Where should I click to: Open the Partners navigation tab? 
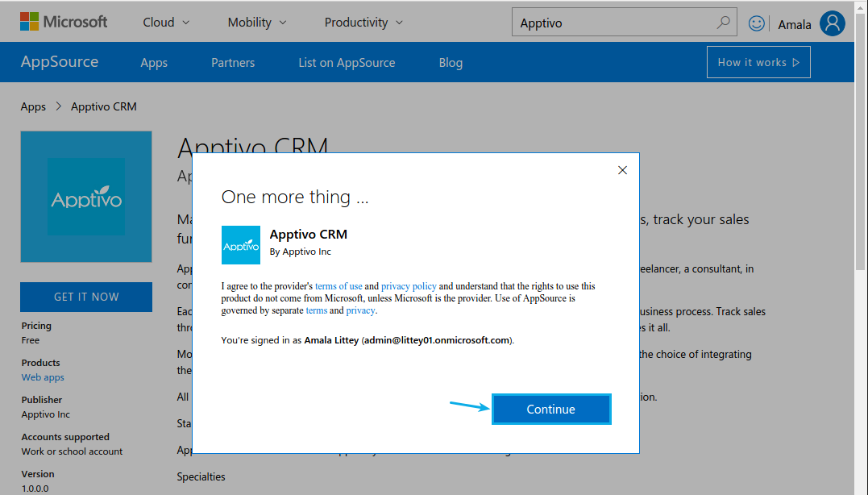[x=233, y=63]
